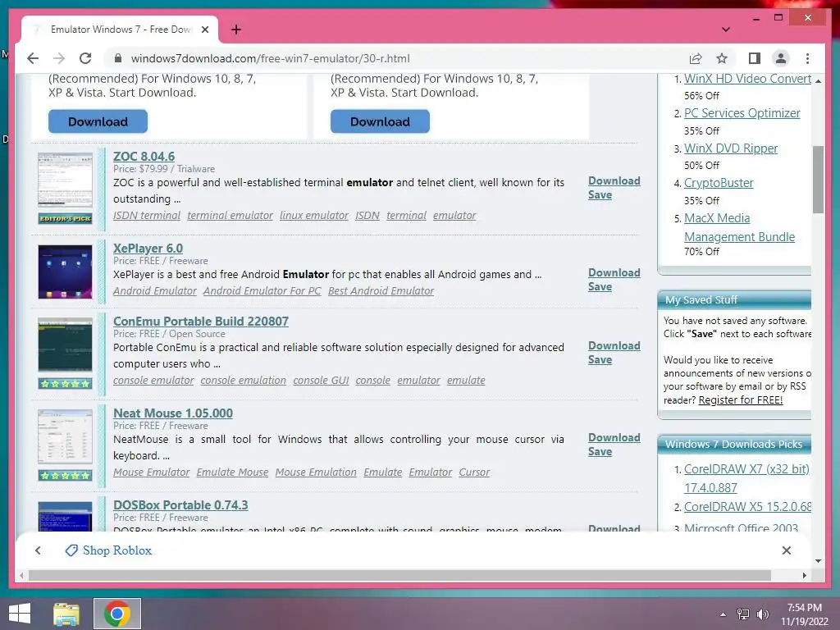The height and width of the screenshot is (630, 840).
Task: Open the network tray icon
Action: point(743,614)
